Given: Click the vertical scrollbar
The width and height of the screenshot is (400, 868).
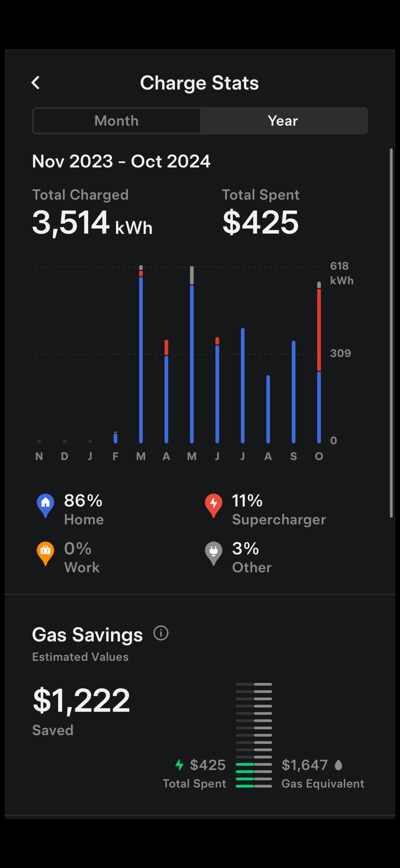Looking at the screenshot, I should pyautogui.click(x=391, y=333).
